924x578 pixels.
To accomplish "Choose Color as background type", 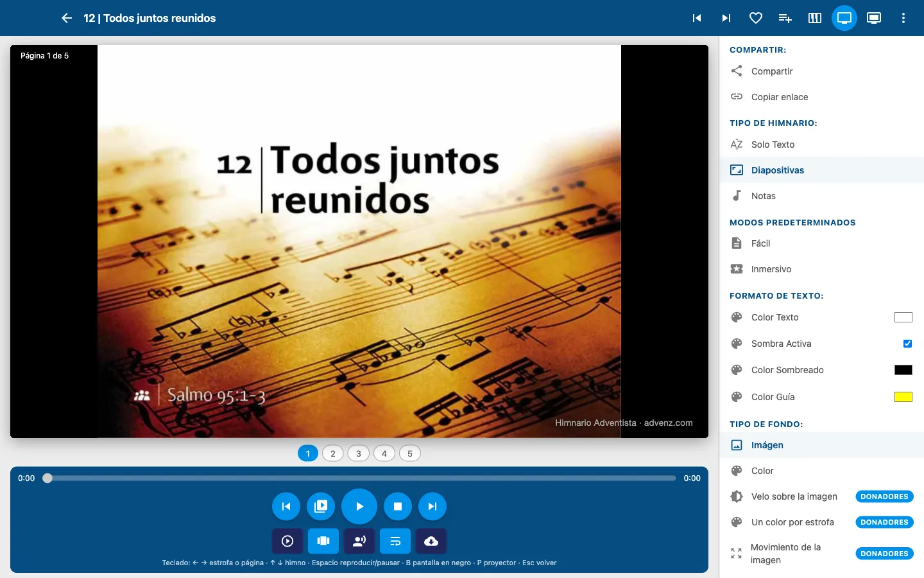I will (x=821, y=471).
